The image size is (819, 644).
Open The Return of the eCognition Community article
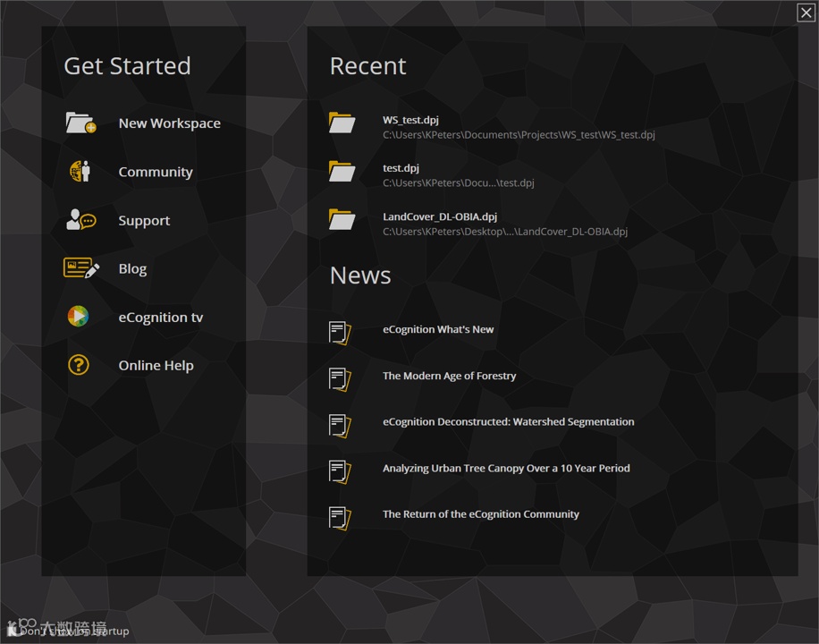pyautogui.click(x=480, y=514)
